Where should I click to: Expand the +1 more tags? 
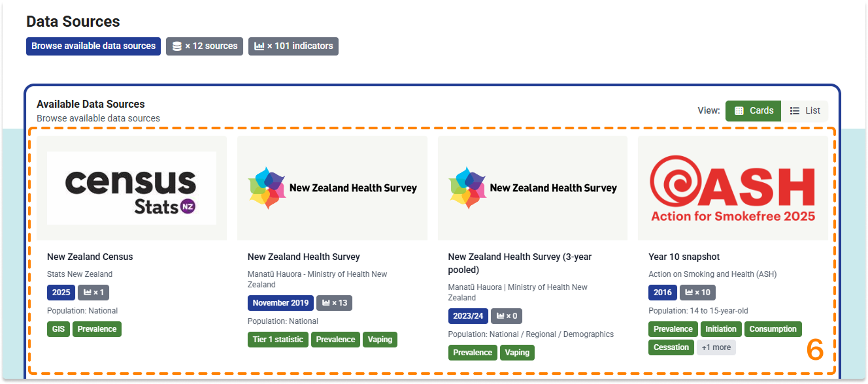point(716,347)
